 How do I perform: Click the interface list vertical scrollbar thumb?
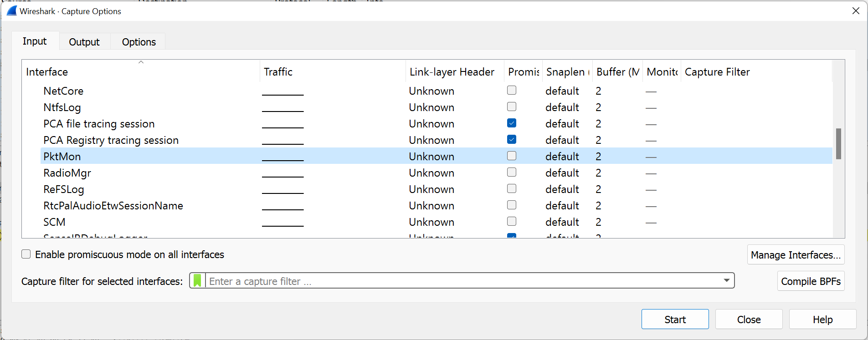[838, 144]
